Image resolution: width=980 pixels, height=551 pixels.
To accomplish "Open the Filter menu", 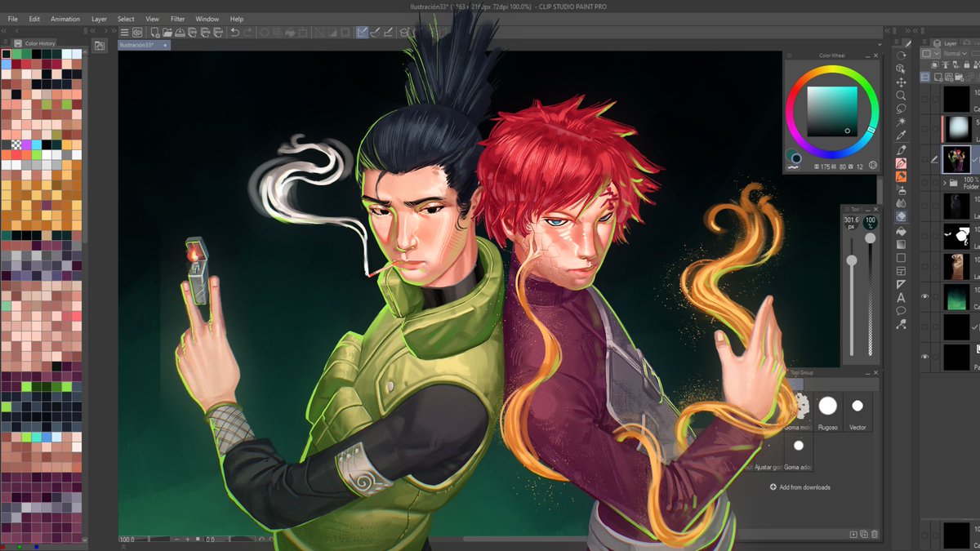I will pos(177,19).
